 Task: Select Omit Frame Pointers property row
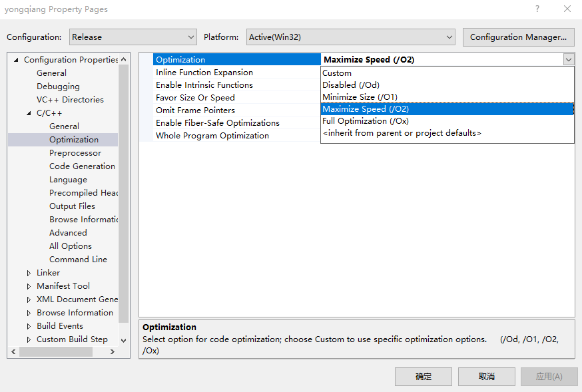[237, 110]
